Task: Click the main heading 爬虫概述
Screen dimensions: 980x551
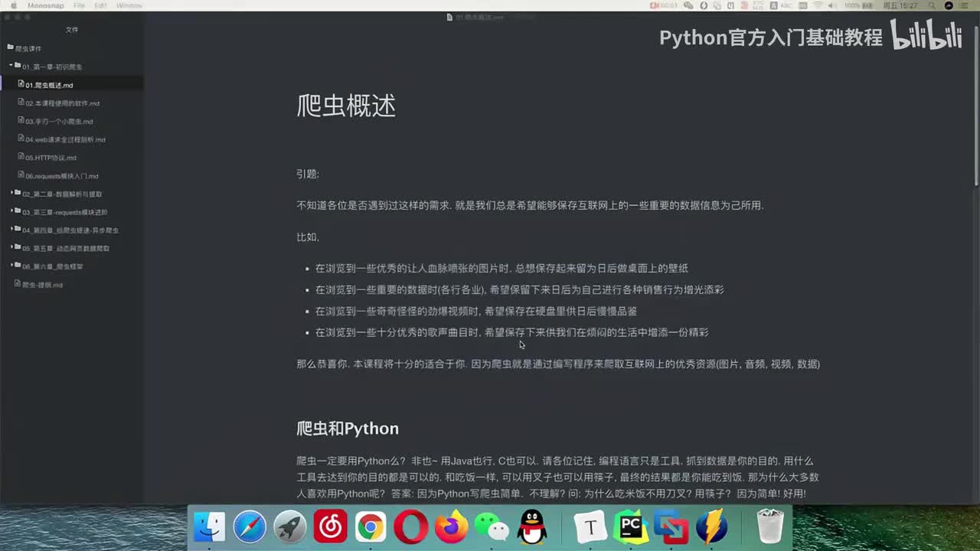Action: pos(346,106)
